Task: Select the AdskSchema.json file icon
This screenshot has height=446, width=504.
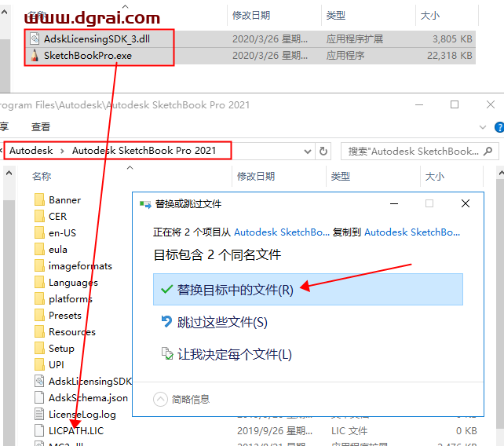Action: tap(40, 398)
